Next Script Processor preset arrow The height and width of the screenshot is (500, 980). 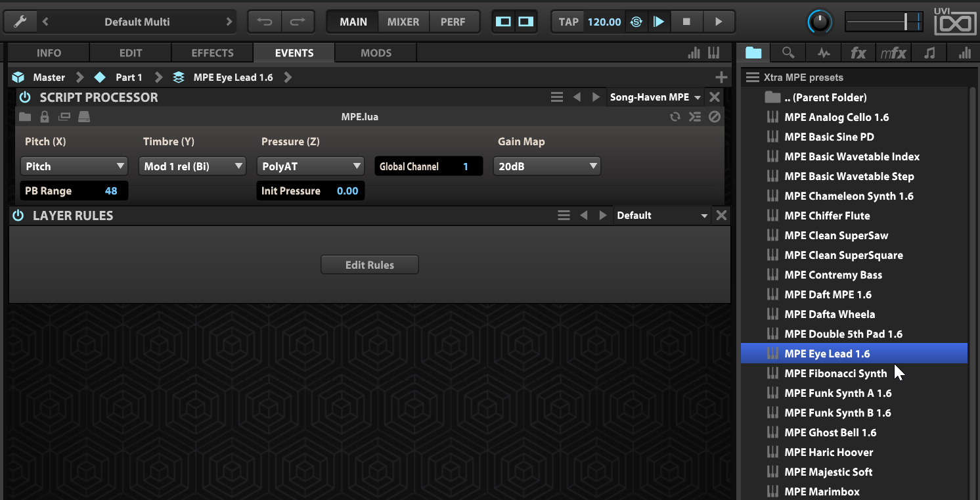[596, 97]
